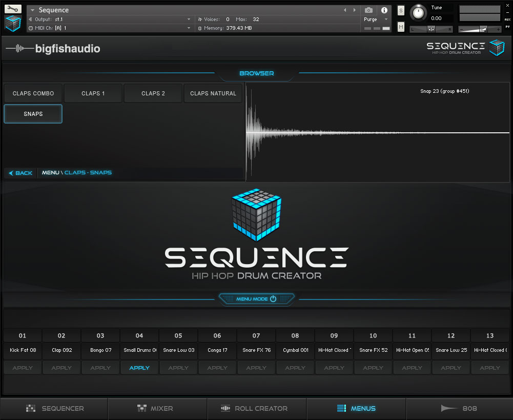Click APPLY under slot 01 Kick Fat 08
Viewport: 513px width, 420px height.
coord(23,368)
